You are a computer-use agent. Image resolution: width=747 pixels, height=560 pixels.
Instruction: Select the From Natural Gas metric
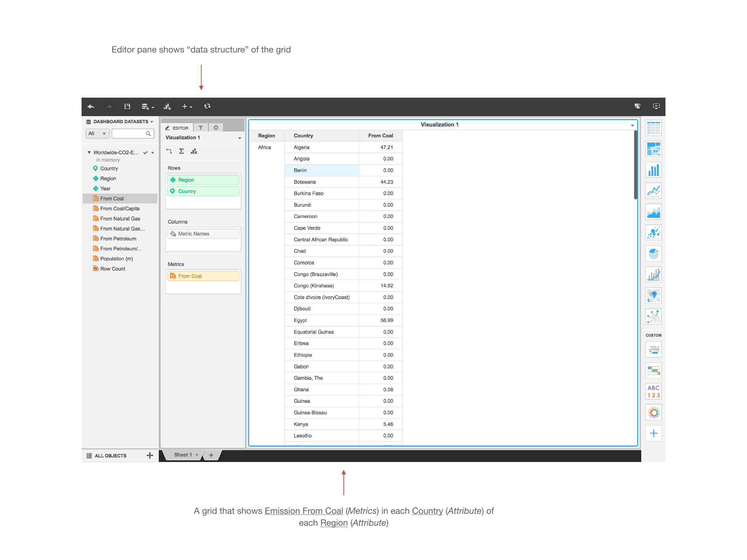120,219
